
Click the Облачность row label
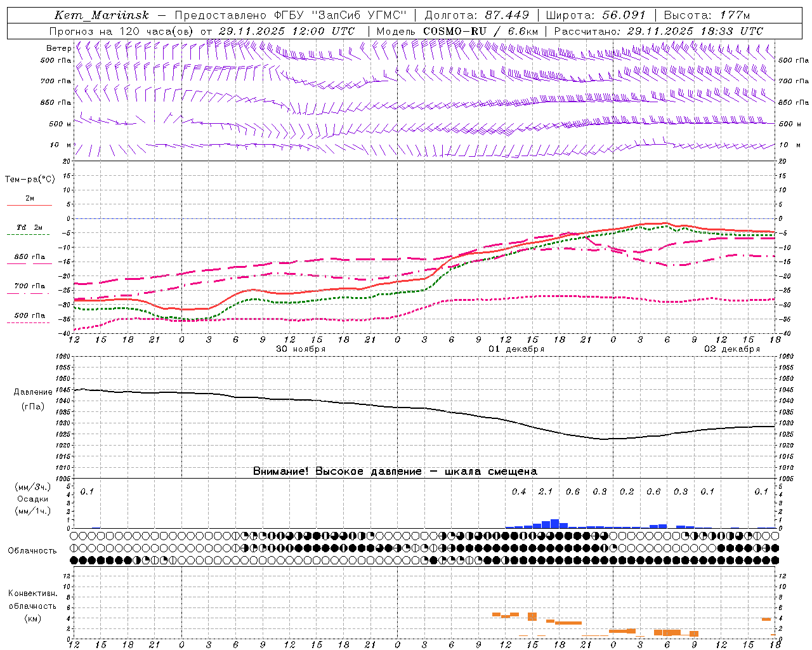tap(32, 550)
